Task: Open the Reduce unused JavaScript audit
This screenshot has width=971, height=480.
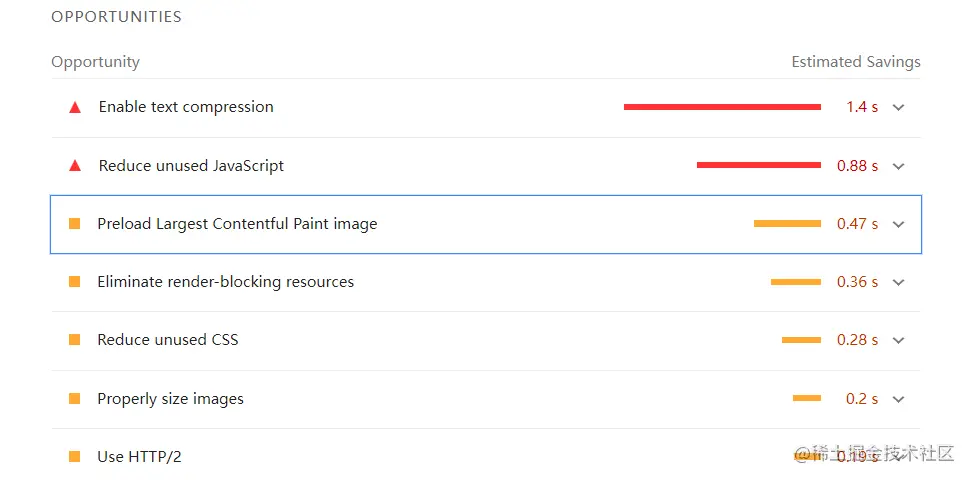Action: click(x=191, y=166)
